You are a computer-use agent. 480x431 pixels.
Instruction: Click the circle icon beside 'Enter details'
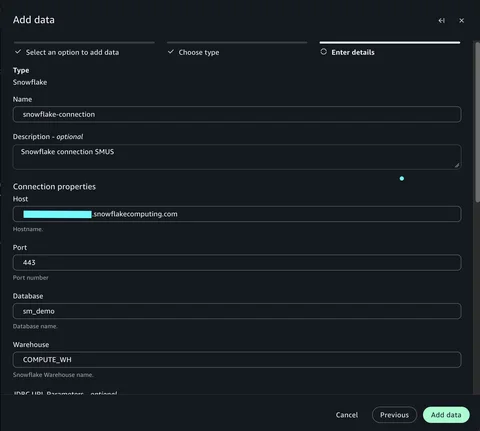pos(323,52)
